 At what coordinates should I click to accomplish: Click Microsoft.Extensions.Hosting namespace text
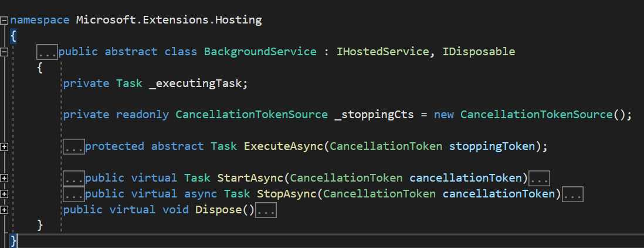coord(169,20)
